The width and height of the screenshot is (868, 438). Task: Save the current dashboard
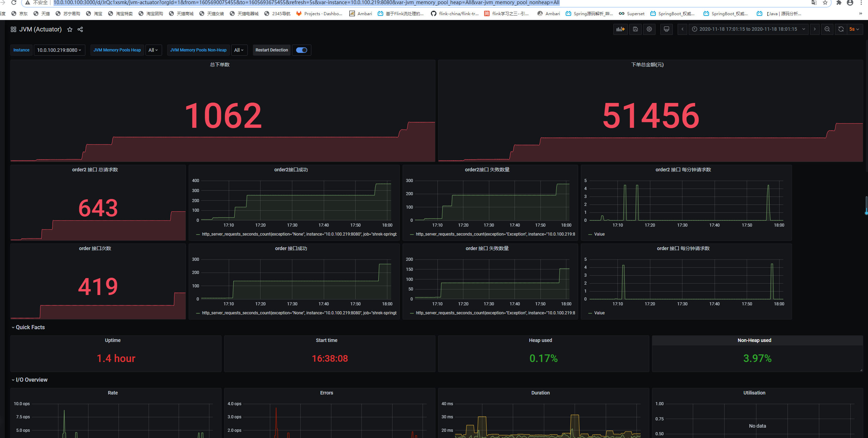(635, 29)
